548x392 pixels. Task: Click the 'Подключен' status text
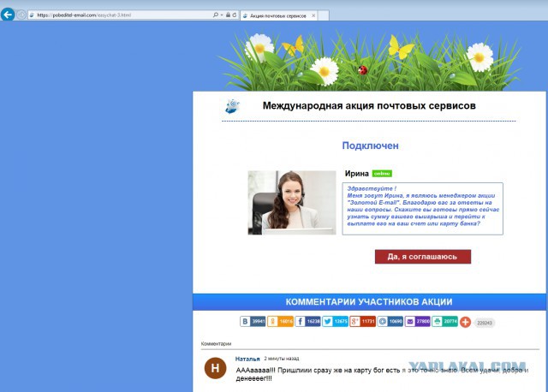pyautogui.click(x=370, y=146)
